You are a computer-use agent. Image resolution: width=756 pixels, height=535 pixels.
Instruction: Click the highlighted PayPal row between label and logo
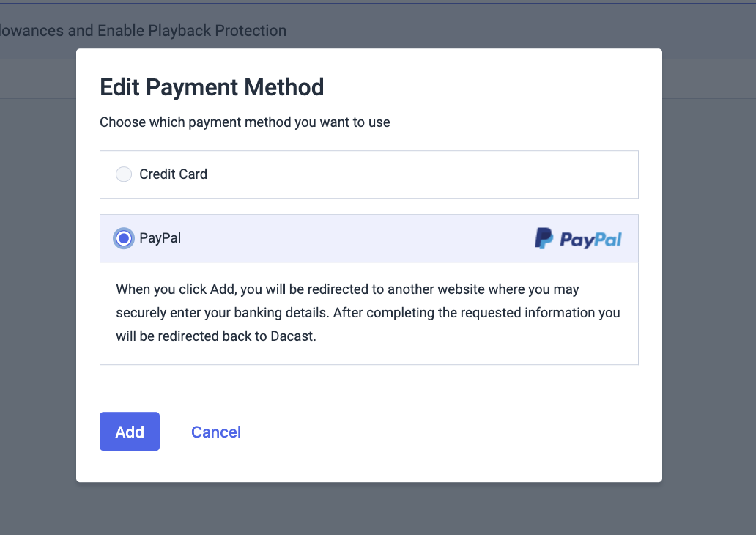pyautogui.click(x=357, y=238)
